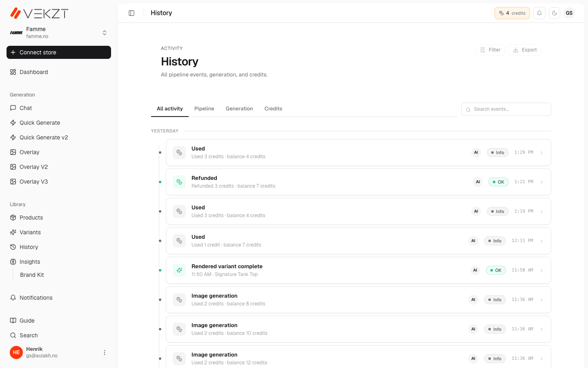Image resolution: width=588 pixels, height=368 pixels.
Task: Go to Dashboard
Action: pos(59,72)
